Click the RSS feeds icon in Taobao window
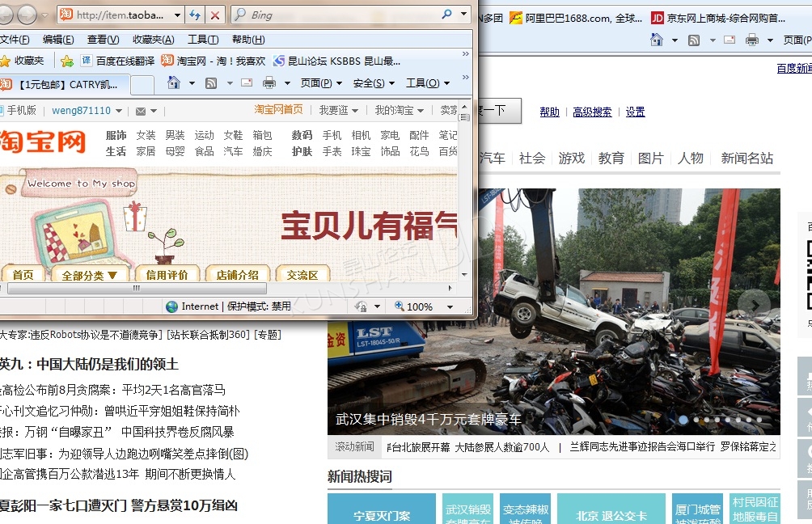This screenshot has width=812, height=524. tap(211, 82)
